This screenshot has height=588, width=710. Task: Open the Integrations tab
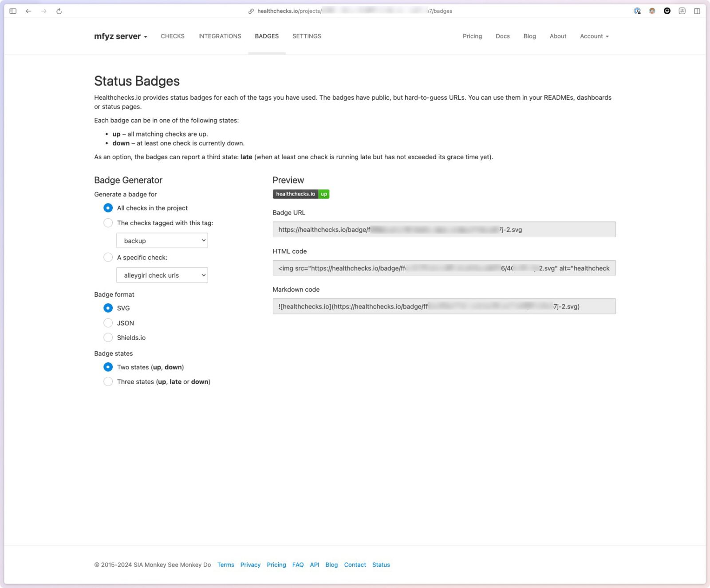[x=220, y=36]
